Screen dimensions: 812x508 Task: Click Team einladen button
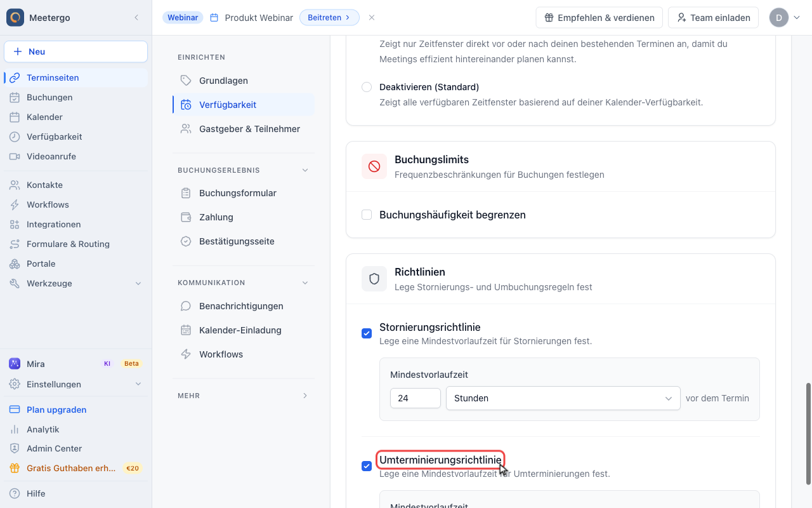[x=714, y=18]
